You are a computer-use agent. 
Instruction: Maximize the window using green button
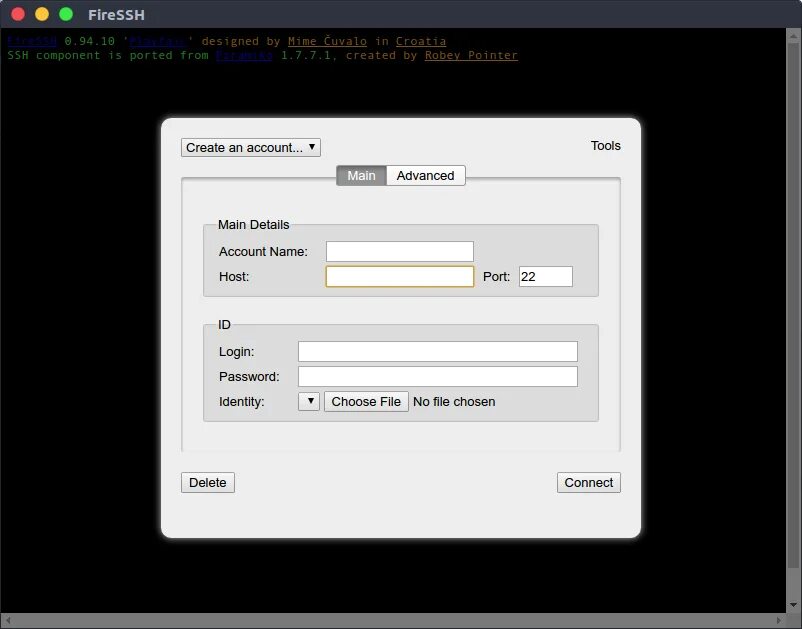pos(66,14)
